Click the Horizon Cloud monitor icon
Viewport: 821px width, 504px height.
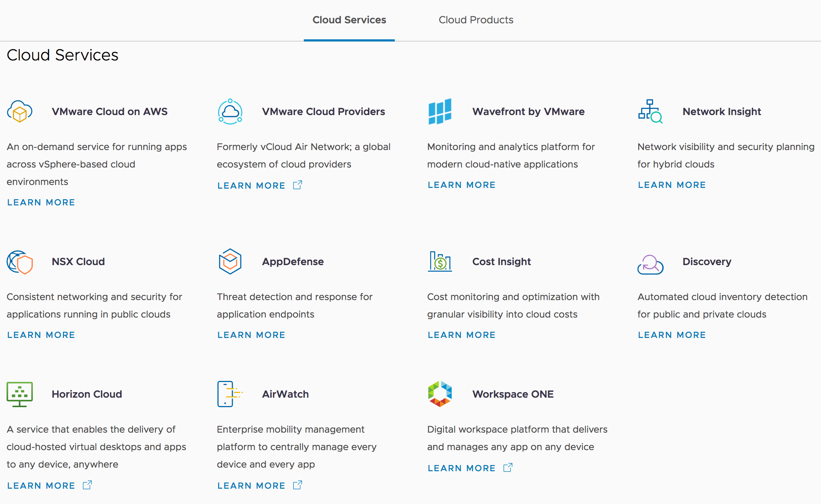click(20, 394)
